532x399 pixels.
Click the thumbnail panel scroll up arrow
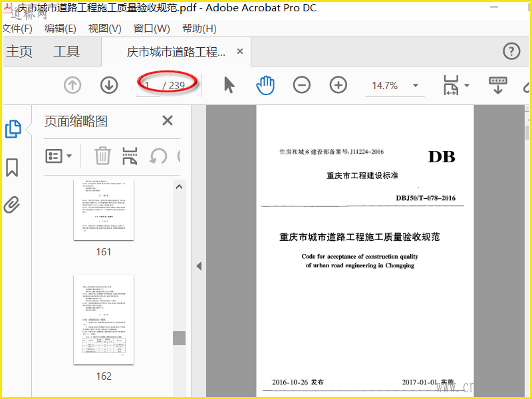(x=179, y=187)
